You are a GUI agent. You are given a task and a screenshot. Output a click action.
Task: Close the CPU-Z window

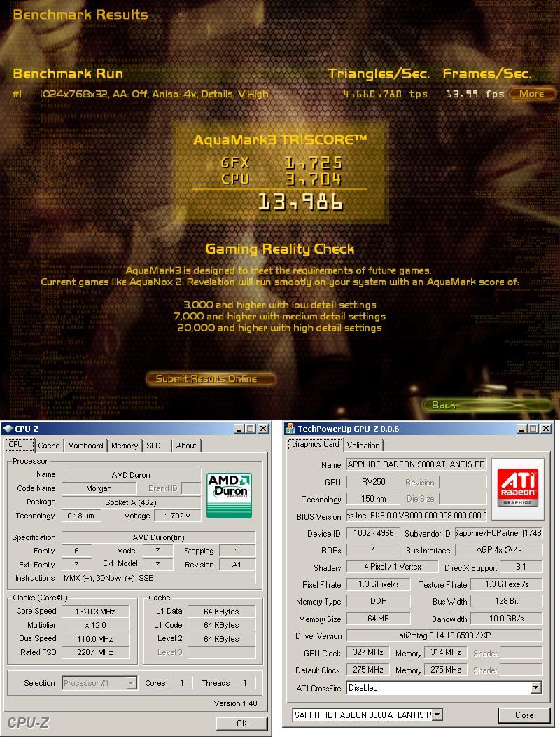pyautogui.click(x=263, y=429)
